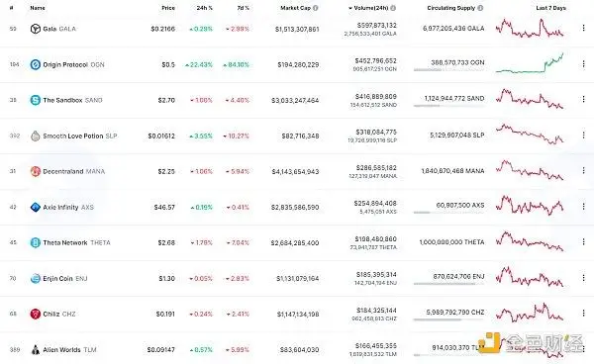Image resolution: width=594 pixels, height=364 pixels.
Task: Sort by the Price column header
Action: pos(168,8)
